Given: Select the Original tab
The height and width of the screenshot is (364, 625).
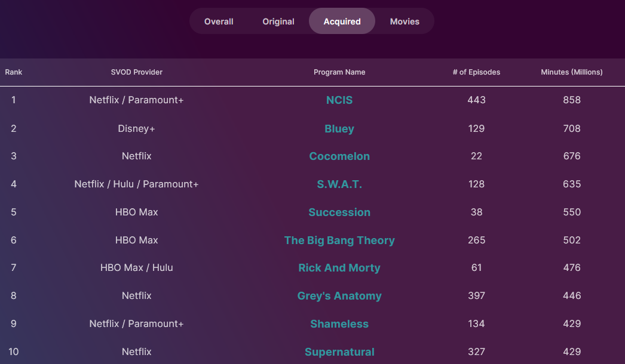Looking at the screenshot, I should [278, 21].
